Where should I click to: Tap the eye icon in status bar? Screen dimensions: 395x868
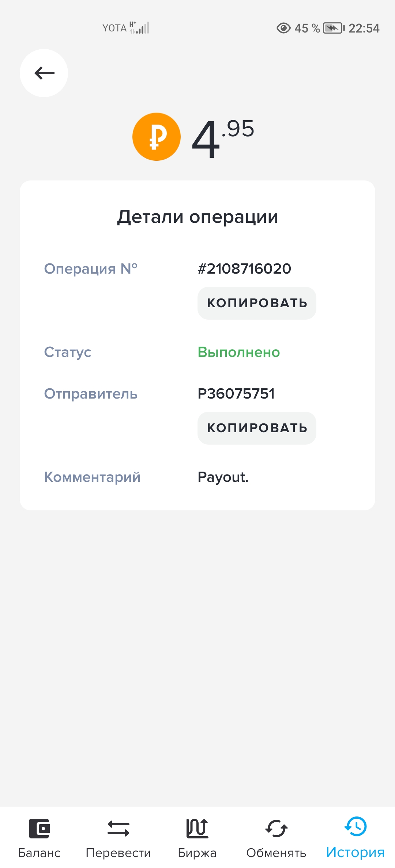283,28
